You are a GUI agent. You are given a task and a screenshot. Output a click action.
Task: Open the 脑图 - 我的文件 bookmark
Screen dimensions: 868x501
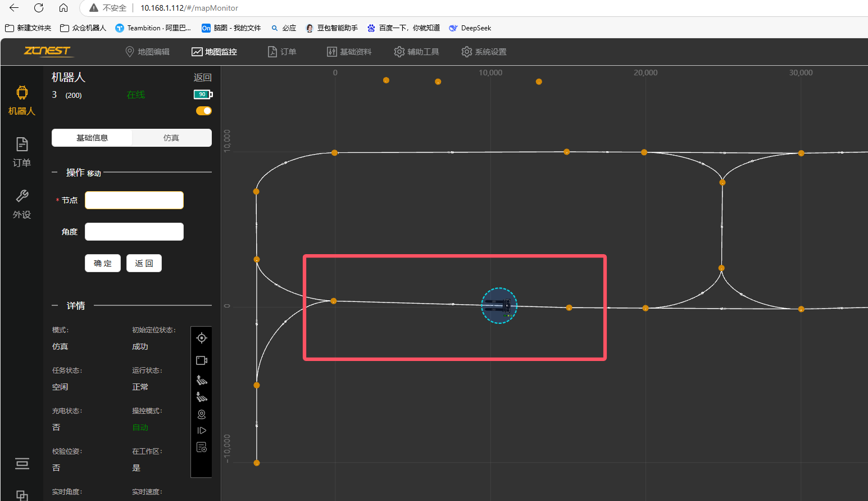click(231, 28)
